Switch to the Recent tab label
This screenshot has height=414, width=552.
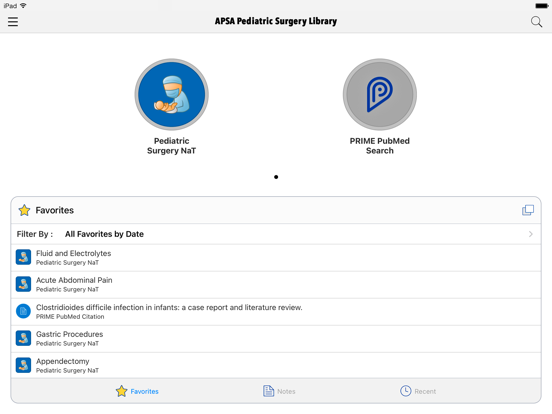[425, 391]
